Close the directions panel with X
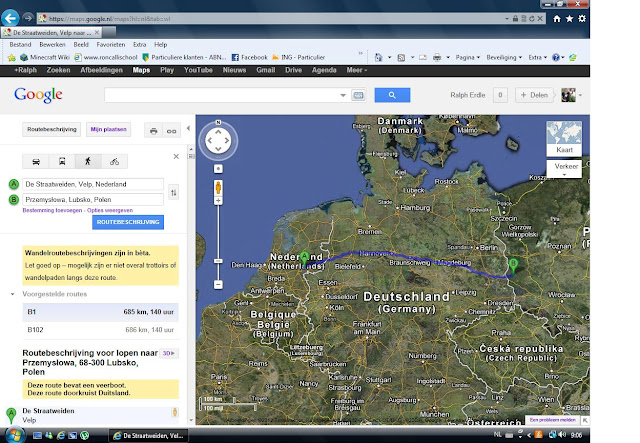The width and height of the screenshot is (640, 443). tap(176, 156)
